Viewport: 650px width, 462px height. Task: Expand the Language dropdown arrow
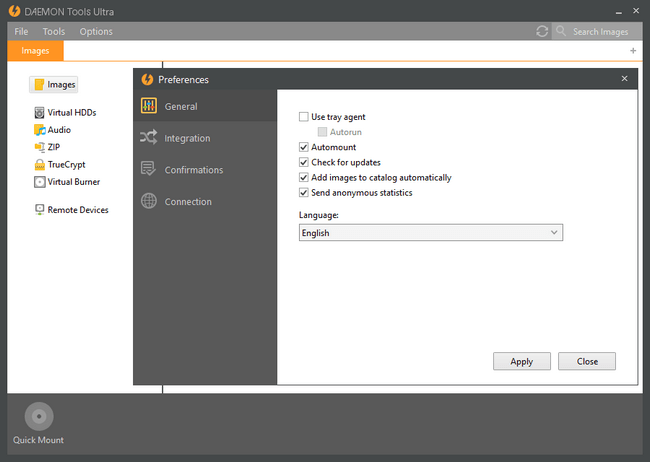pos(554,233)
